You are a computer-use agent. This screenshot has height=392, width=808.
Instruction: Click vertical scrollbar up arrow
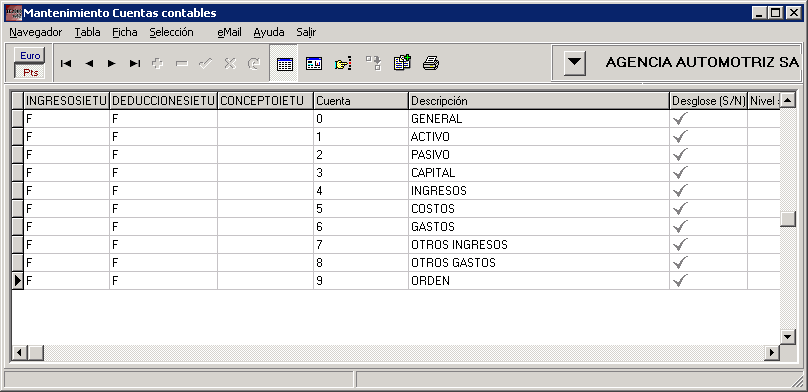(x=788, y=100)
